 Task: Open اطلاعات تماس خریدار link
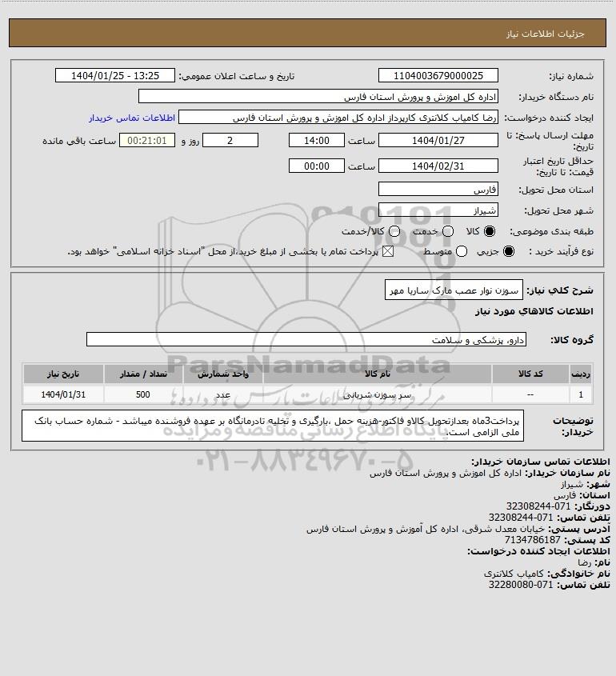click(132, 118)
